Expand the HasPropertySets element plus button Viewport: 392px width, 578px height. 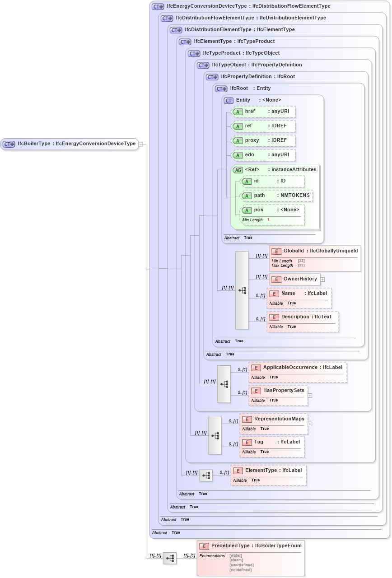[x=310, y=396]
